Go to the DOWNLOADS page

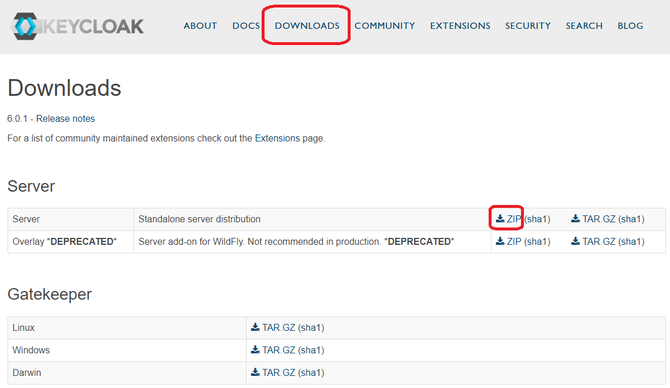click(x=307, y=26)
